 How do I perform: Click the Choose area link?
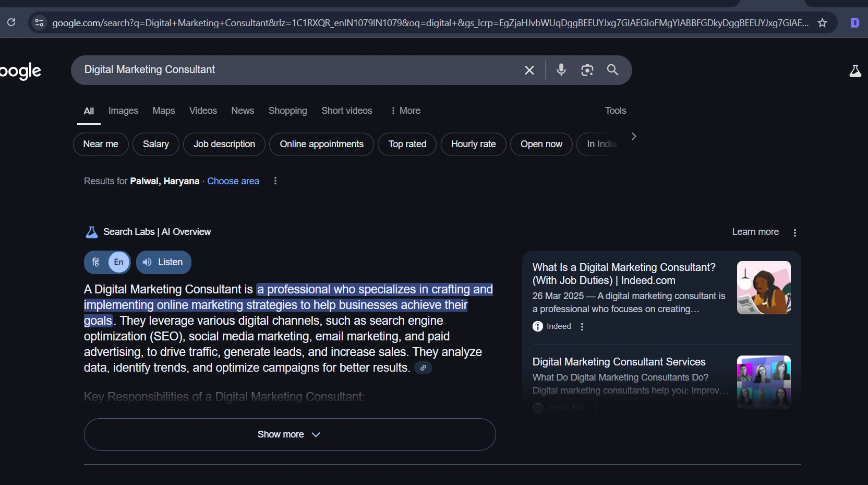(233, 181)
